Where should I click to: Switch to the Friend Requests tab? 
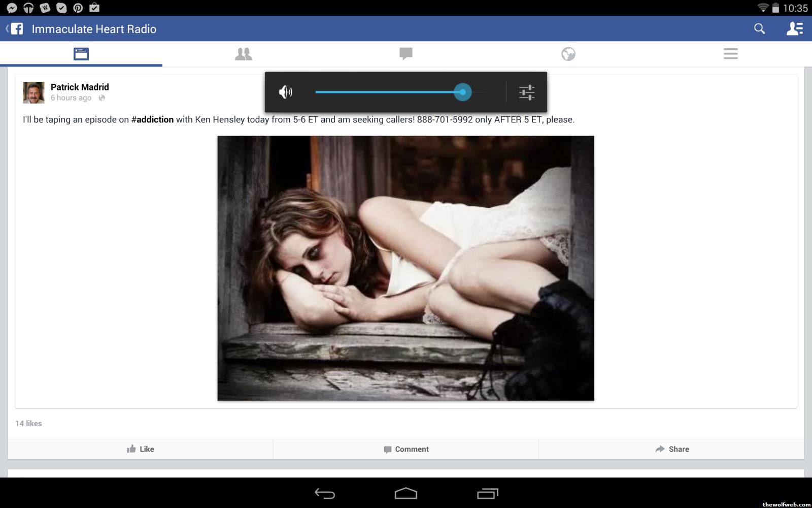[x=244, y=54]
